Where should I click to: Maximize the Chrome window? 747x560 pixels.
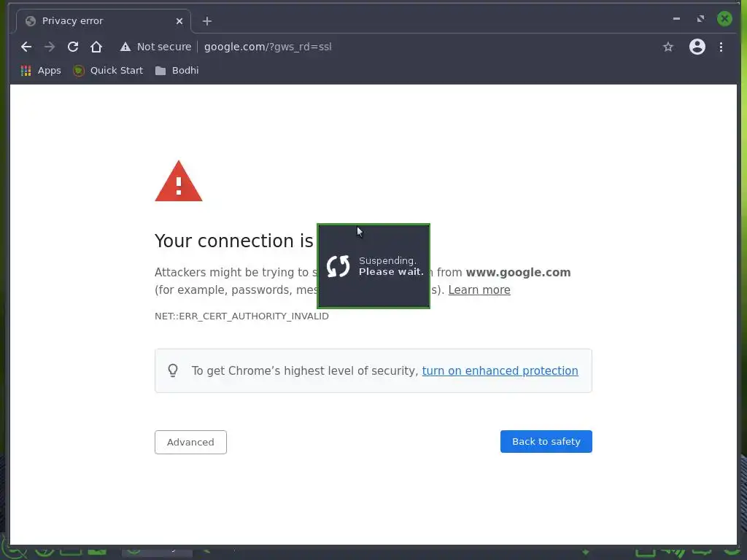click(700, 19)
